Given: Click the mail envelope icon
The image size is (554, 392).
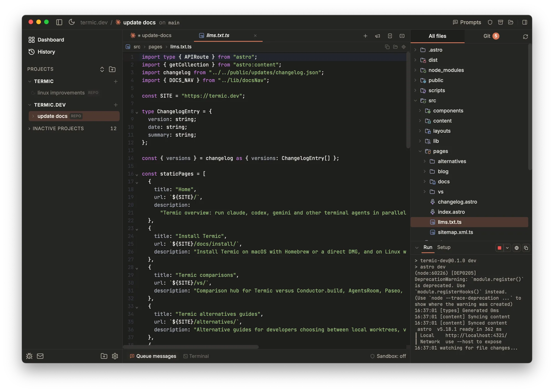Looking at the screenshot, I should 40,356.
